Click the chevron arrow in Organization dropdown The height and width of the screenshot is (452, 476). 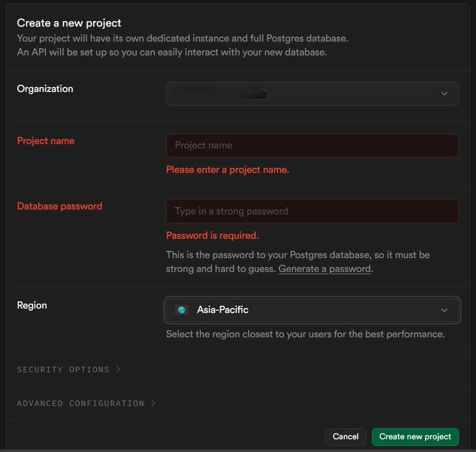[x=444, y=94]
